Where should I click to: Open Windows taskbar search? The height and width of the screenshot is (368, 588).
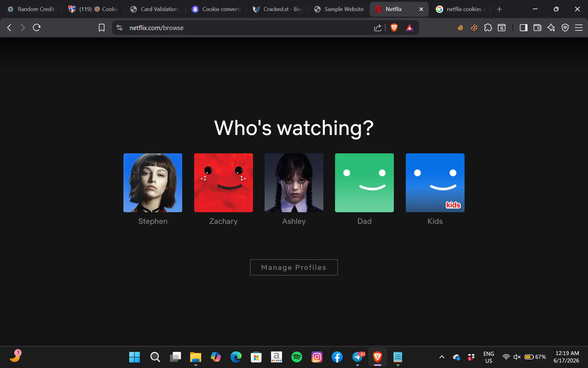tap(155, 357)
